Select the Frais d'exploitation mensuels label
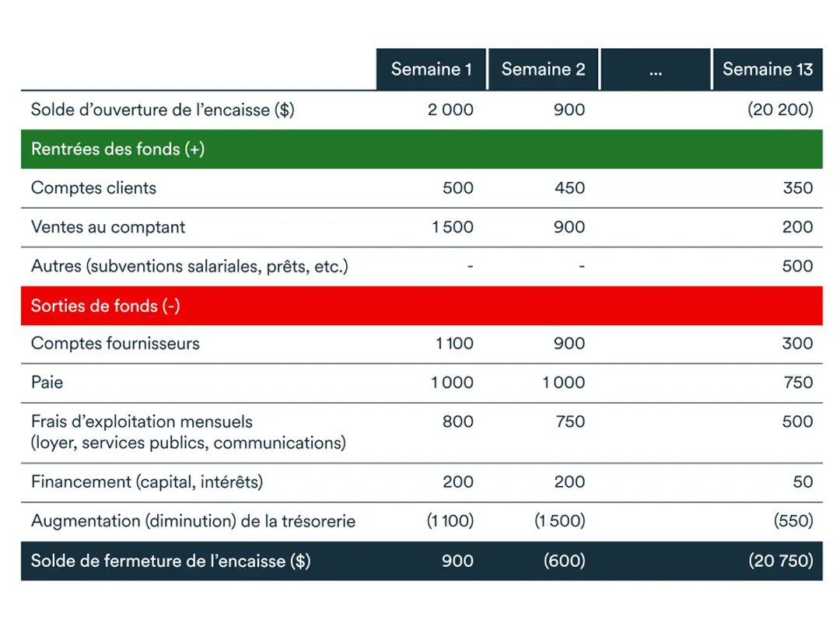The height and width of the screenshot is (630, 840). [x=142, y=422]
